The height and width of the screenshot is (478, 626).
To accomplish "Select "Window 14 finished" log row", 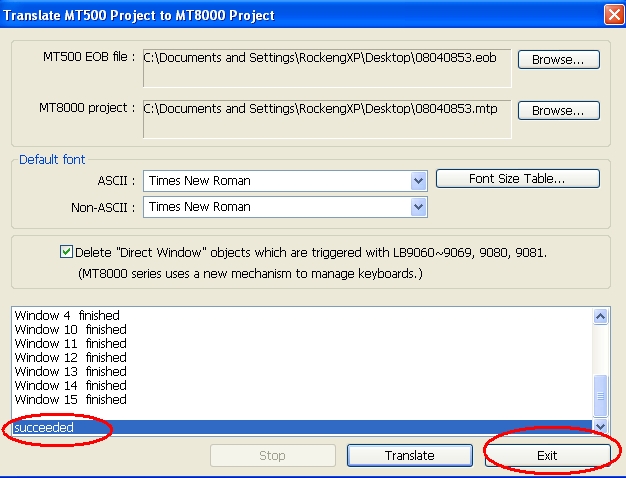I will [x=302, y=385].
